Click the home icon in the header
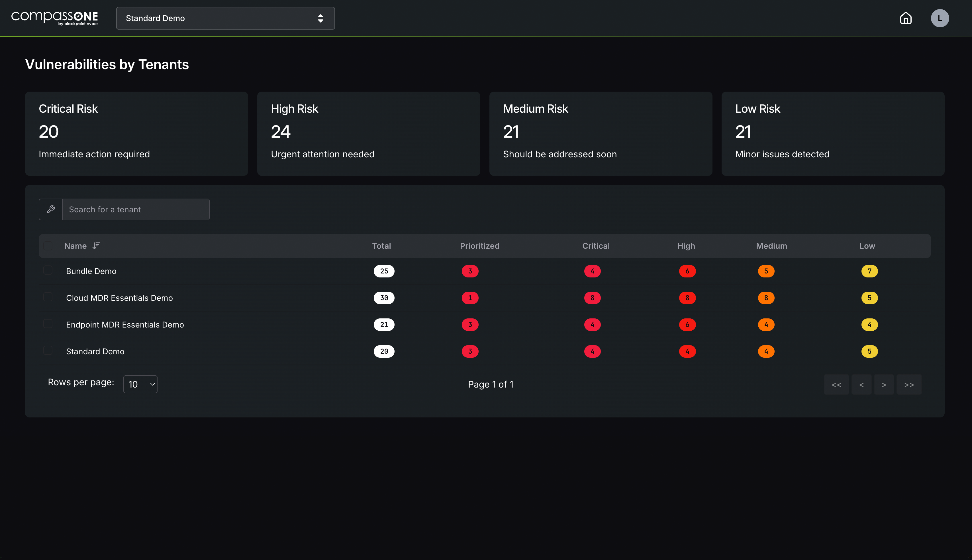The height and width of the screenshot is (560, 972). click(x=905, y=18)
